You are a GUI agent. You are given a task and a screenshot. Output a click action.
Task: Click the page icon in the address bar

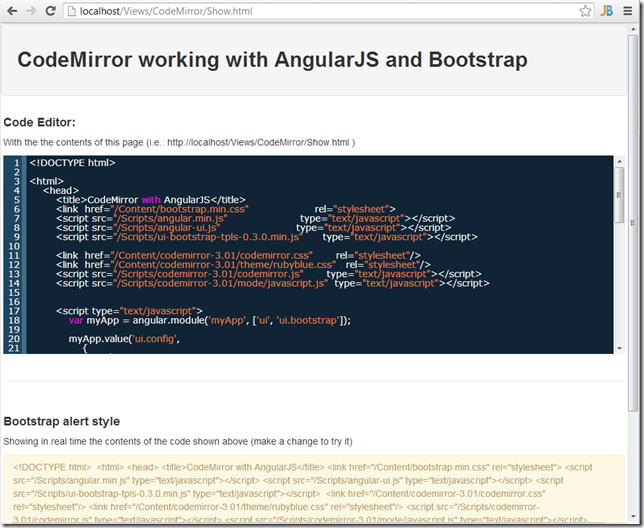[x=72, y=11]
